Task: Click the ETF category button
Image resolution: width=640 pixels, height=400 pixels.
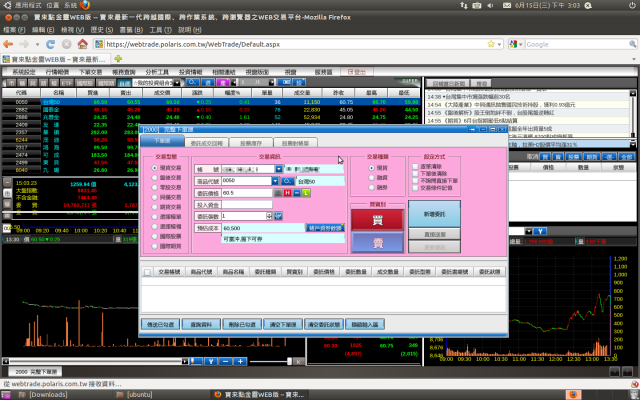Action: pos(67,83)
